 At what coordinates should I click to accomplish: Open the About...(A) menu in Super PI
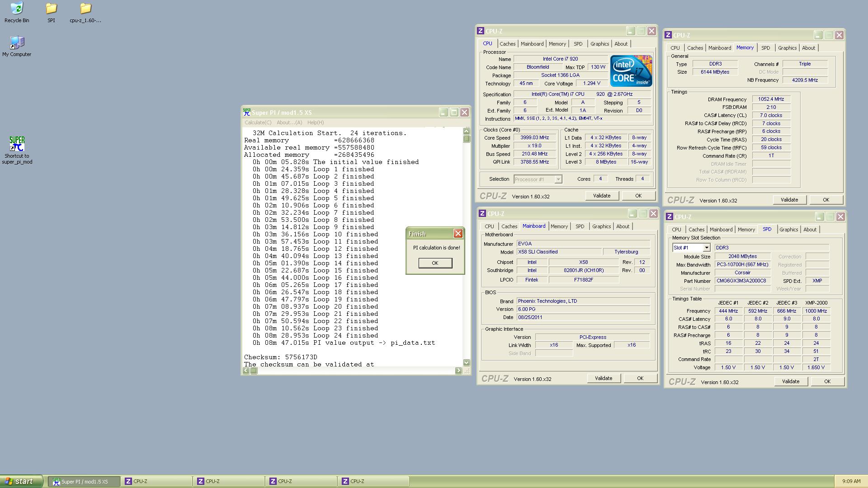[x=289, y=122]
